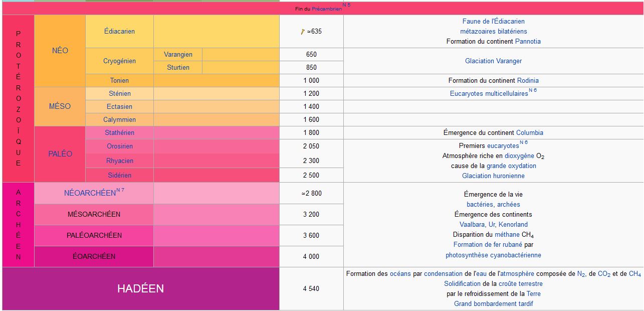Open the Terre link

point(534,293)
